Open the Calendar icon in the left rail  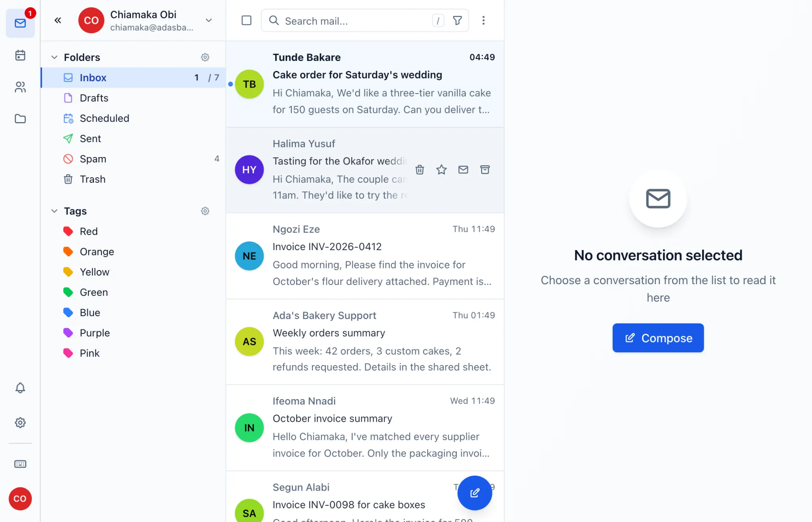pos(20,55)
